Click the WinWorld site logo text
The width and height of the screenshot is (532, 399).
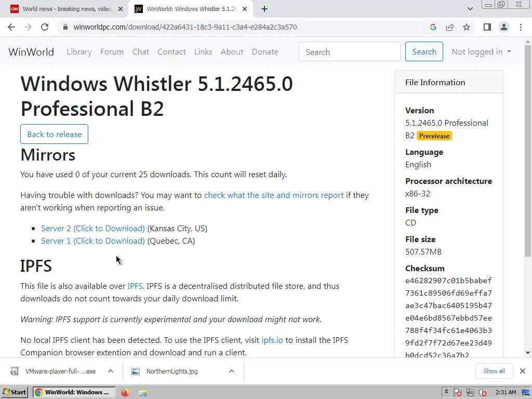31,52
